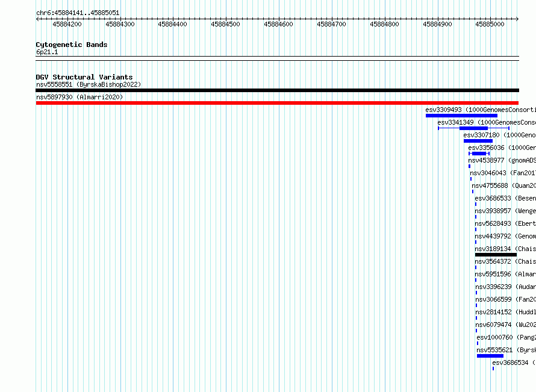This screenshot has height=392, width=536.
Task: Open the esv3341349 variant label
Action: pyautogui.click(x=487, y=122)
